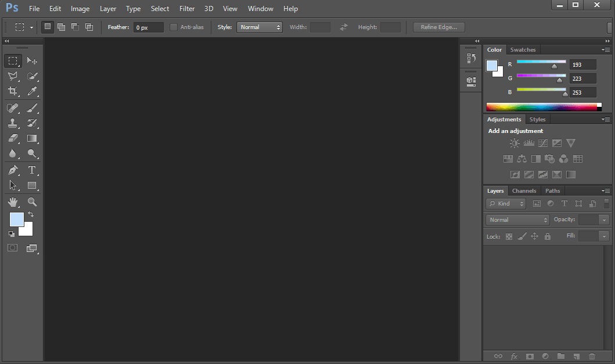Select the Eyedropper tool
The width and height of the screenshot is (615, 364).
coord(32,91)
